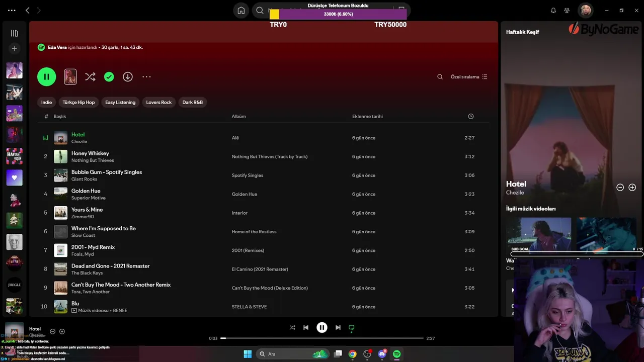Image resolution: width=644 pixels, height=362 pixels.
Task: Click the duration clock column header
Action: [471, 116]
